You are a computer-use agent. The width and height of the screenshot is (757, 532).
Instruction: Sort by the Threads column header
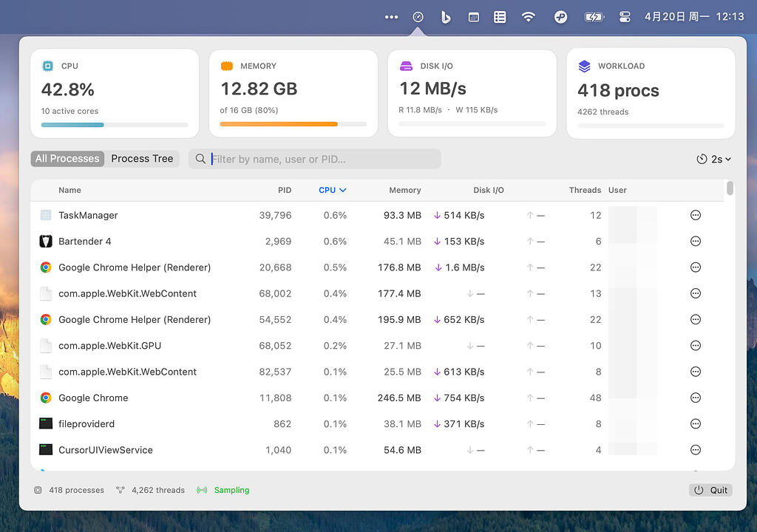coord(585,190)
